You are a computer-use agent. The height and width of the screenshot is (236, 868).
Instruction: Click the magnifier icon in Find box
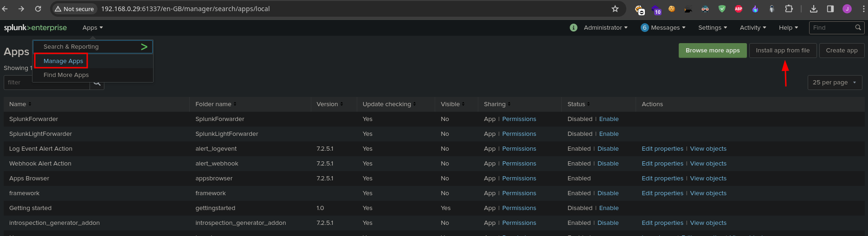[858, 28]
